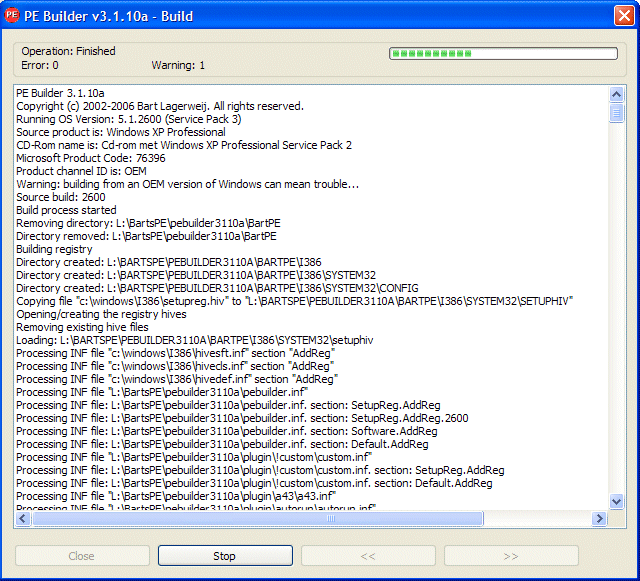The height and width of the screenshot is (581, 640).
Task: Click the << previous button
Action: click(368, 556)
